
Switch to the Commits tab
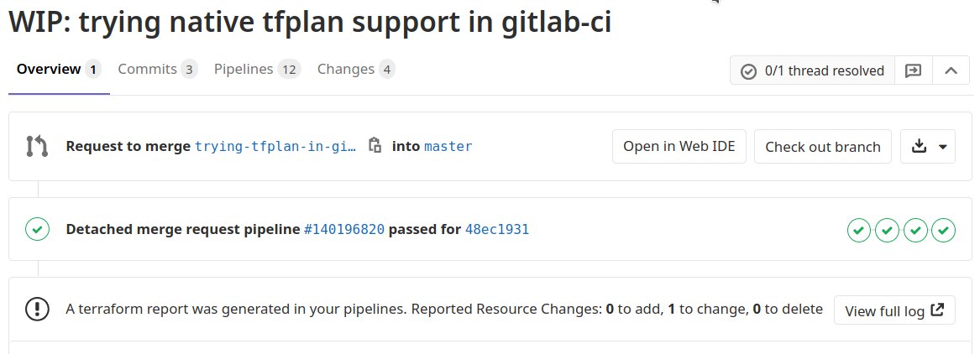(158, 70)
